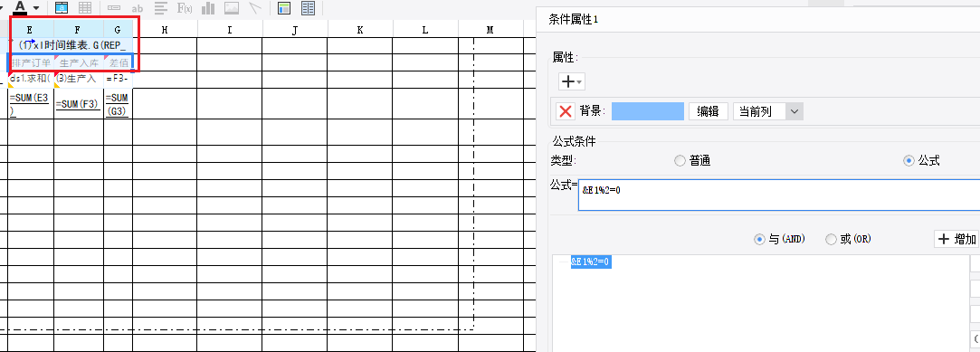Click the F(x) formula icon
This screenshot has width=980, height=352.
pyautogui.click(x=185, y=7)
